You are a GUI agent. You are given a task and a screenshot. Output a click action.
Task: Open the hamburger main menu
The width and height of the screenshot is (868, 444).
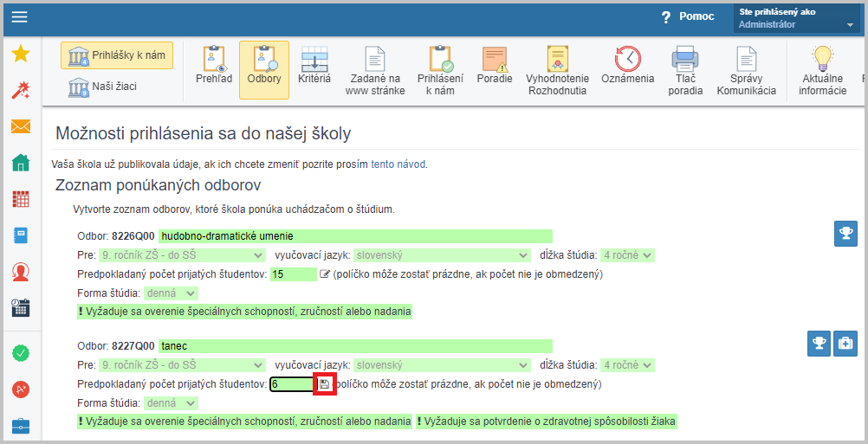(x=19, y=17)
